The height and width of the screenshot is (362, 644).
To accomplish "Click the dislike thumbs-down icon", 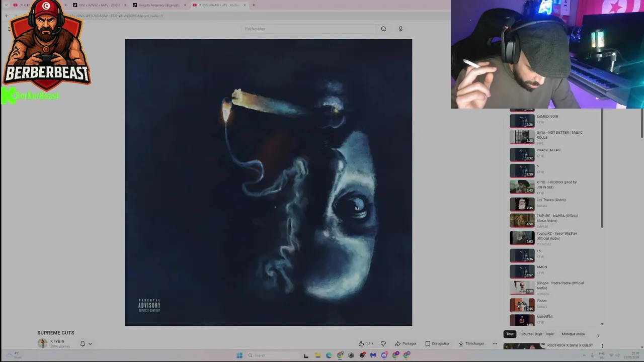I will [383, 344].
